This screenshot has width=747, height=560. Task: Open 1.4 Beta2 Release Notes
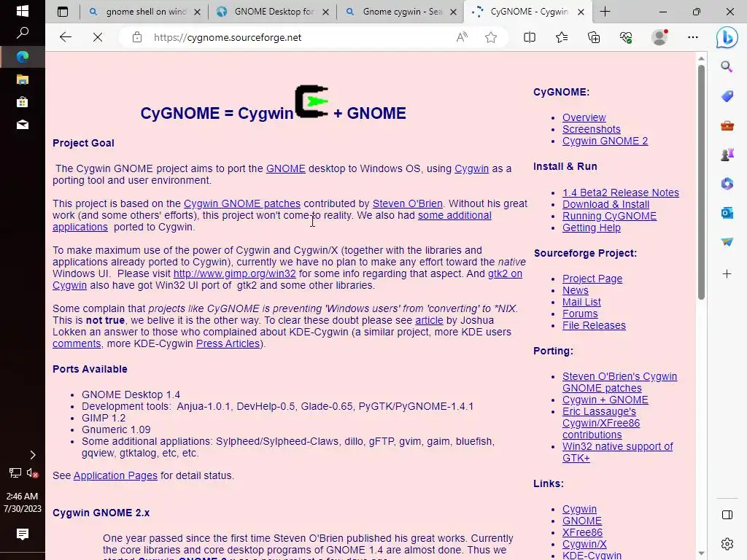620,192
